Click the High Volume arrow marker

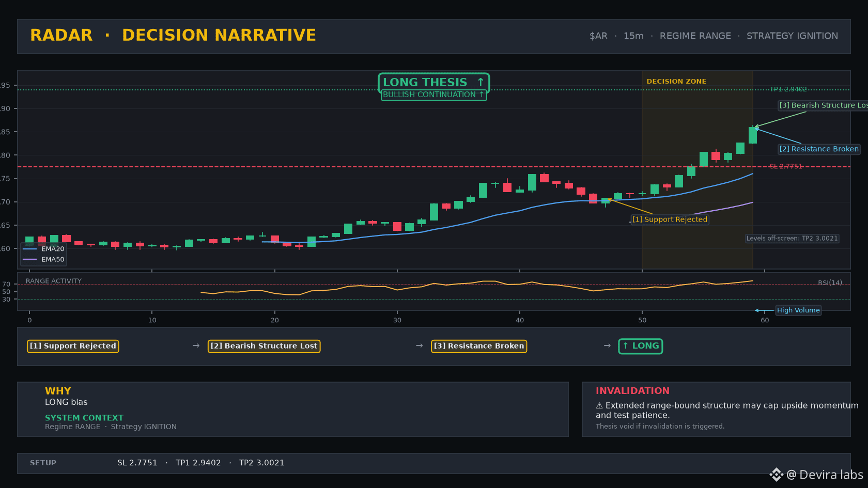[x=764, y=310]
